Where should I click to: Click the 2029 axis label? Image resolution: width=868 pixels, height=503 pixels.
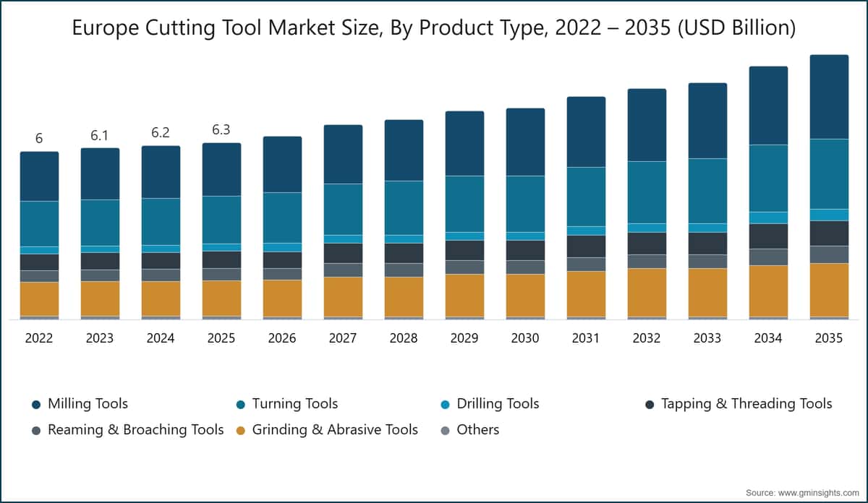464,338
